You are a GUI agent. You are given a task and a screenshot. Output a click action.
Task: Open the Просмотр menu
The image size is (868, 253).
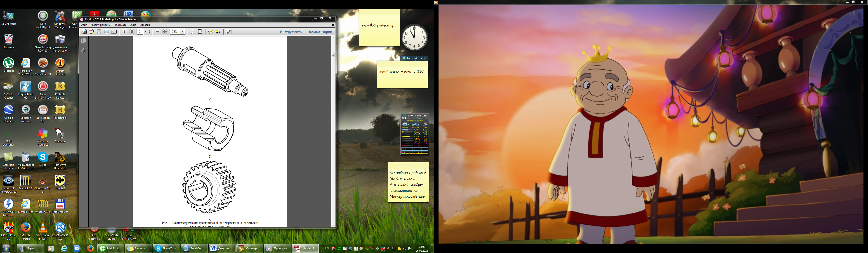click(120, 25)
